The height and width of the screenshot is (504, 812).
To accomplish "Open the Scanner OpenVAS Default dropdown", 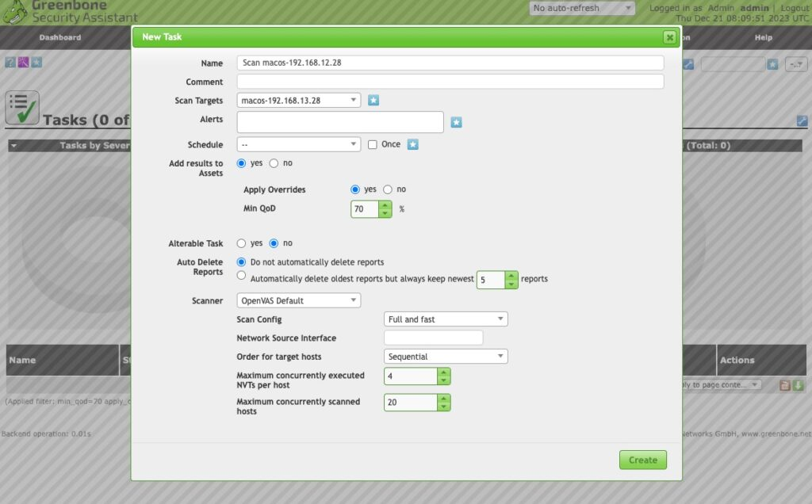I will [299, 300].
